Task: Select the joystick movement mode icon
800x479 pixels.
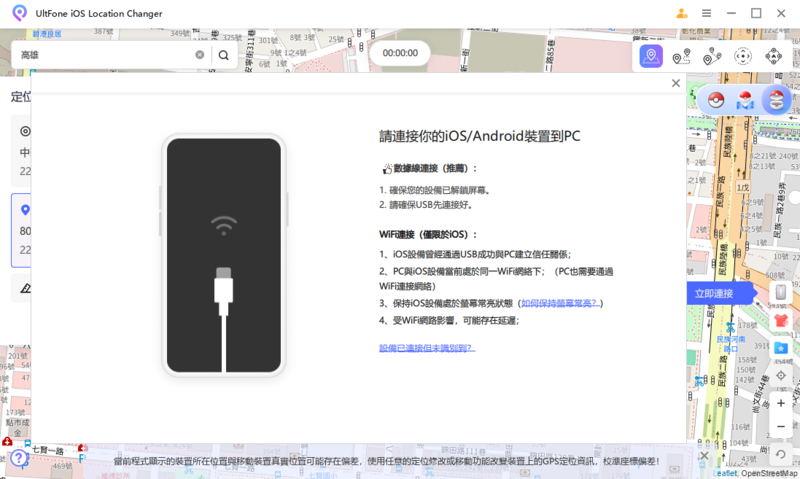Action: tap(773, 56)
